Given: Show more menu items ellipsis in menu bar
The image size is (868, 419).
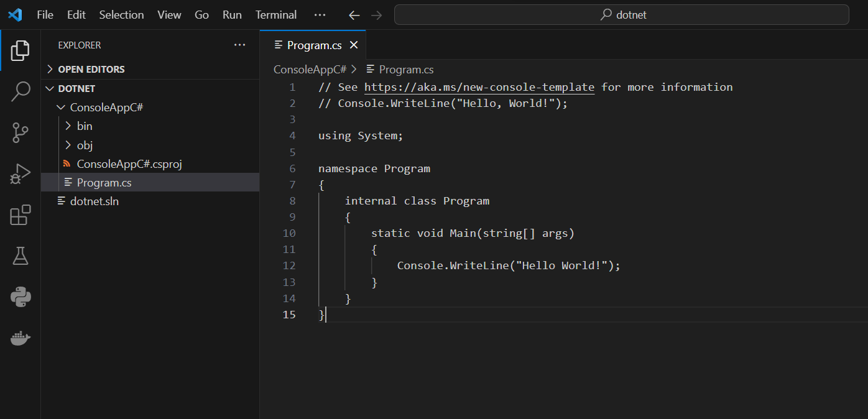Looking at the screenshot, I should click(x=320, y=15).
